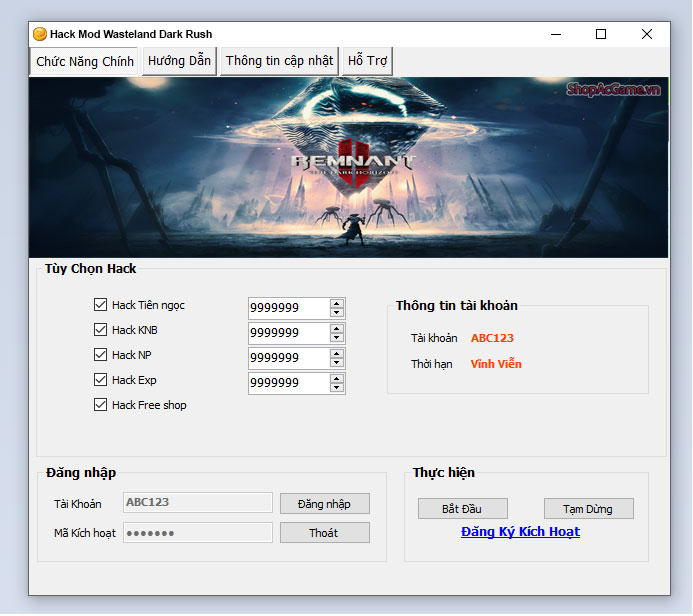This screenshot has height=616, width=693.
Task: Click the Hack Tiên ngọc value field
Action: click(x=289, y=308)
